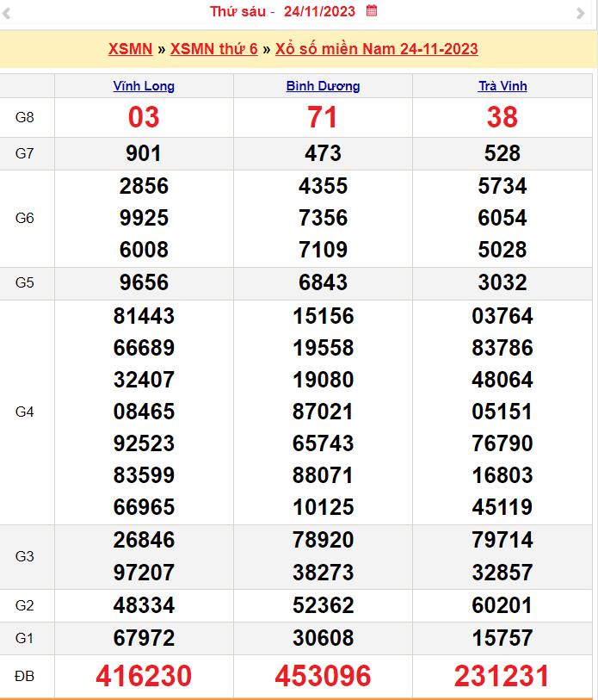
Task: Open the Bình Dương province link
Action: coord(323,86)
